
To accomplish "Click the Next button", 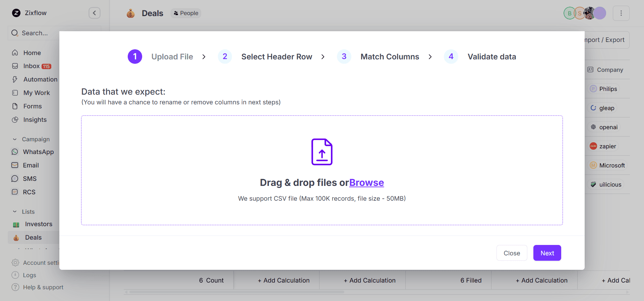I will (x=547, y=253).
